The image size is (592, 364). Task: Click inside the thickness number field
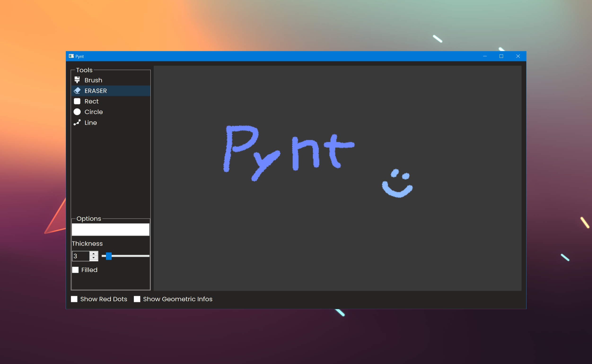(x=81, y=256)
